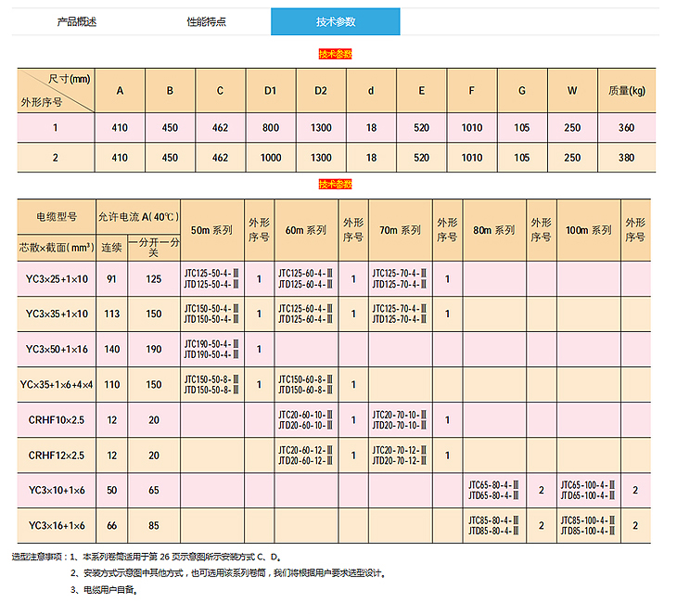
Task: Click model code JTC190-50-4-Ⅲ
Action: 211,344
